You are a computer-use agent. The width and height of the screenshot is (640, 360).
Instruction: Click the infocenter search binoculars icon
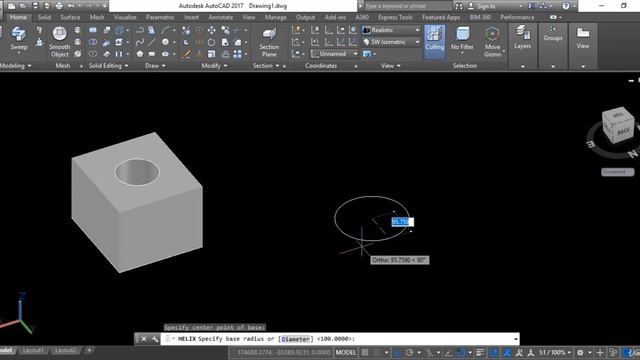point(459,6)
